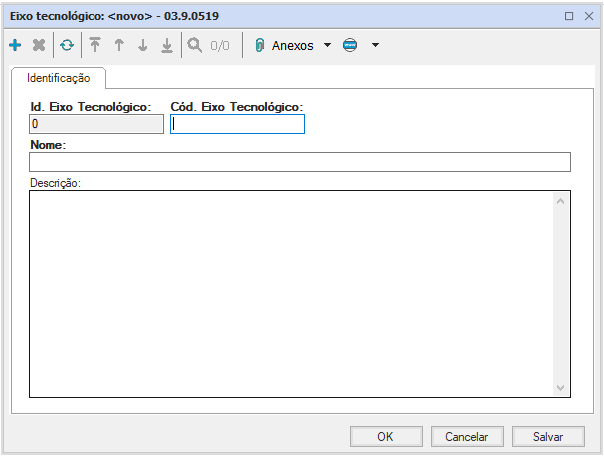Focus the Cód. Eixo Tecnológico field
Screen dimensions: 604x457
[237, 124]
